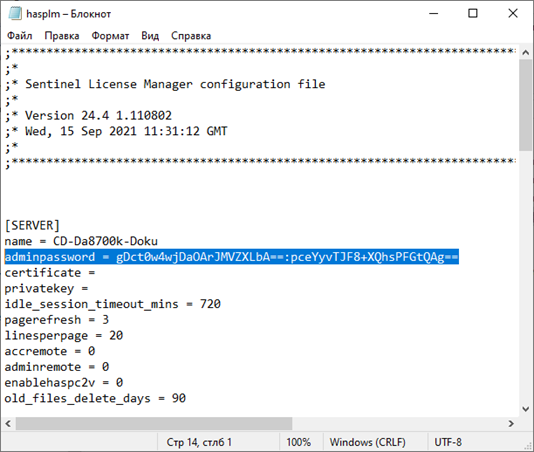Click the window resize grip corner
534x452 pixels.
coord(529,447)
